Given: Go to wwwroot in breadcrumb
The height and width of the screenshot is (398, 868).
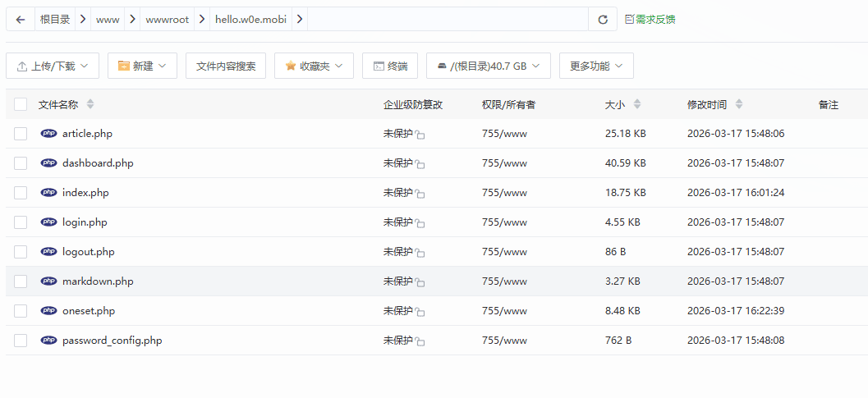Looking at the screenshot, I should click(x=168, y=20).
